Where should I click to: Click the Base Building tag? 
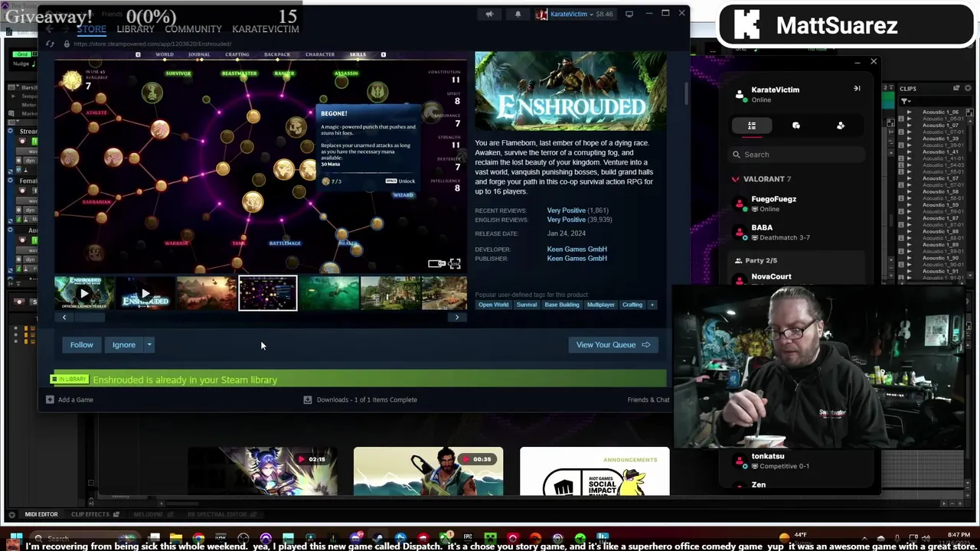[562, 305]
